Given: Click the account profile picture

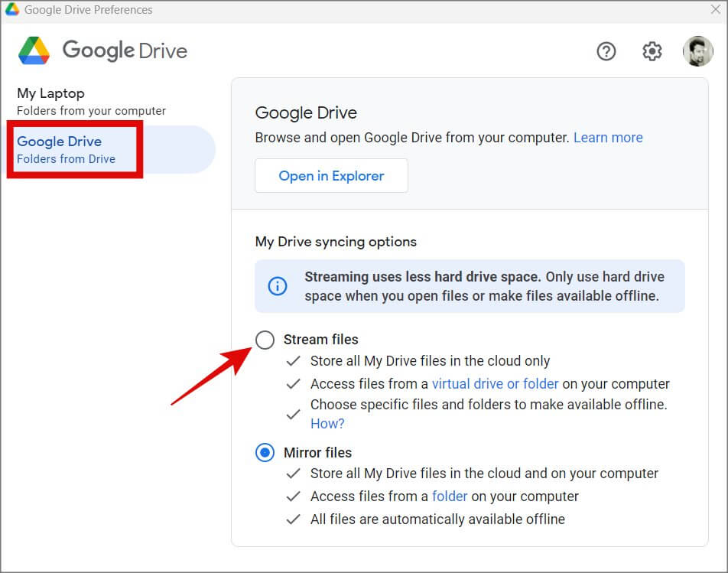Looking at the screenshot, I should [x=697, y=51].
